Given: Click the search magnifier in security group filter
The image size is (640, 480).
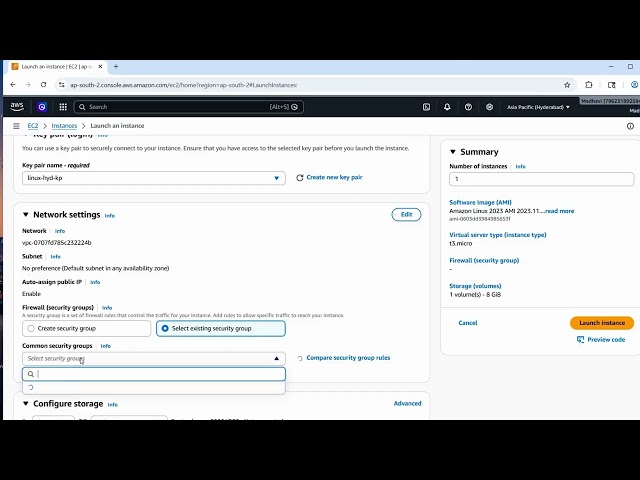Looking at the screenshot, I should [x=31, y=374].
